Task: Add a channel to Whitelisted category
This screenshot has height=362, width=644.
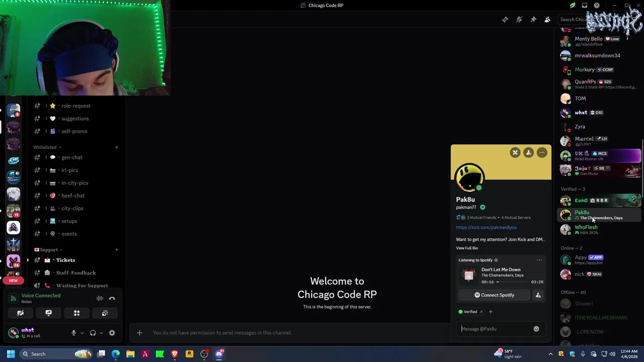Action: (116, 147)
